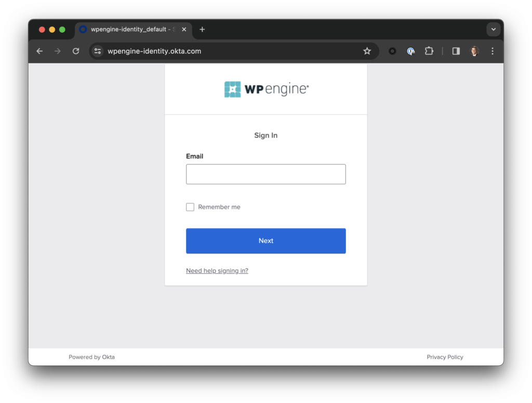Screen dimensions: 532x403
Task: Maximize the window with the green button
Action: (x=62, y=30)
